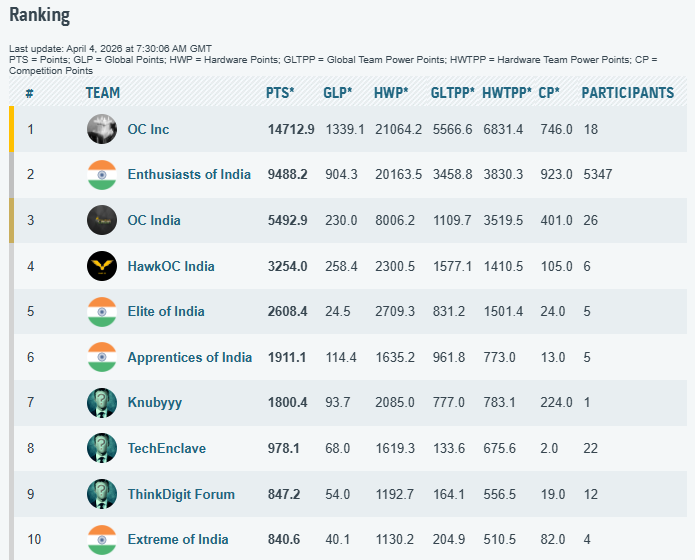Click the 5566.6 GLTPP value
Image resolution: width=695 pixels, height=560 pixels.
click(x=453, y=129)
